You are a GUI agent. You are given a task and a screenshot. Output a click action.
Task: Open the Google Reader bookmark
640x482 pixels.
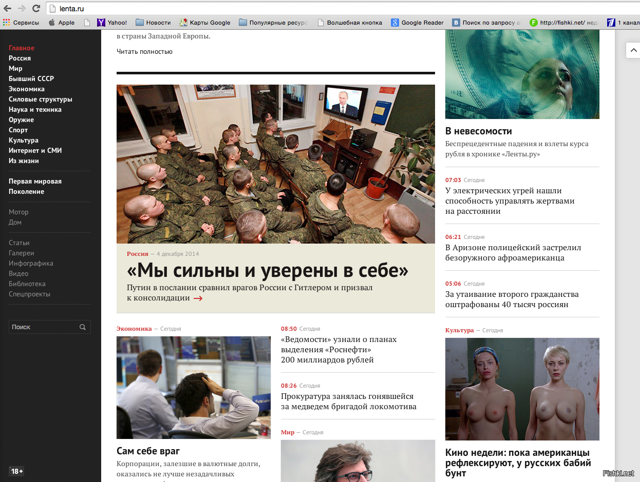pos(418,22)
